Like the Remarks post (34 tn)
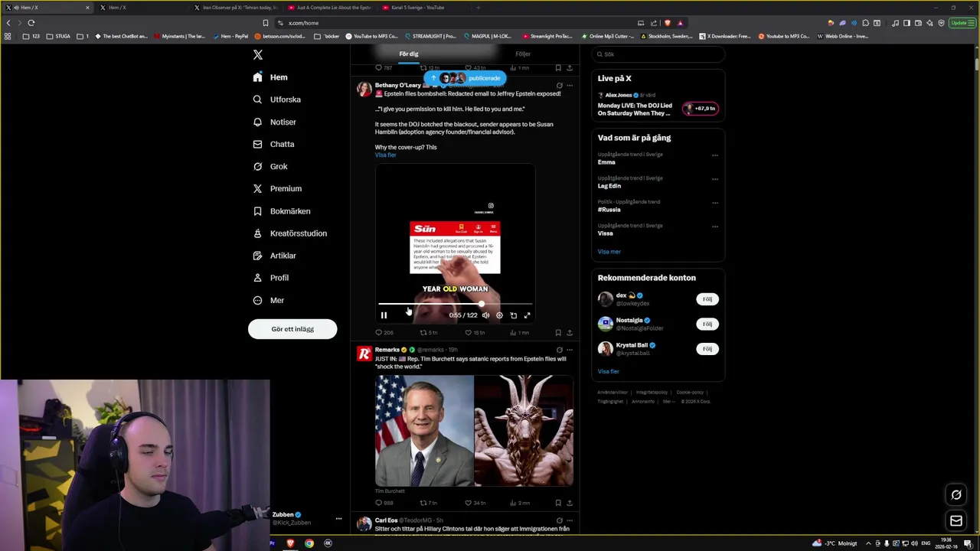The height and width of the screenshot is (551, 980). [475, 503]
